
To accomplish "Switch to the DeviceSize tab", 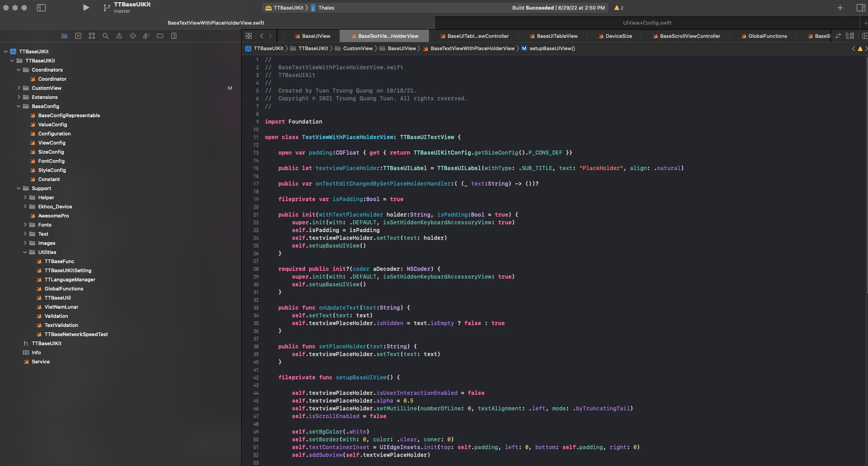I will [615, 36].
